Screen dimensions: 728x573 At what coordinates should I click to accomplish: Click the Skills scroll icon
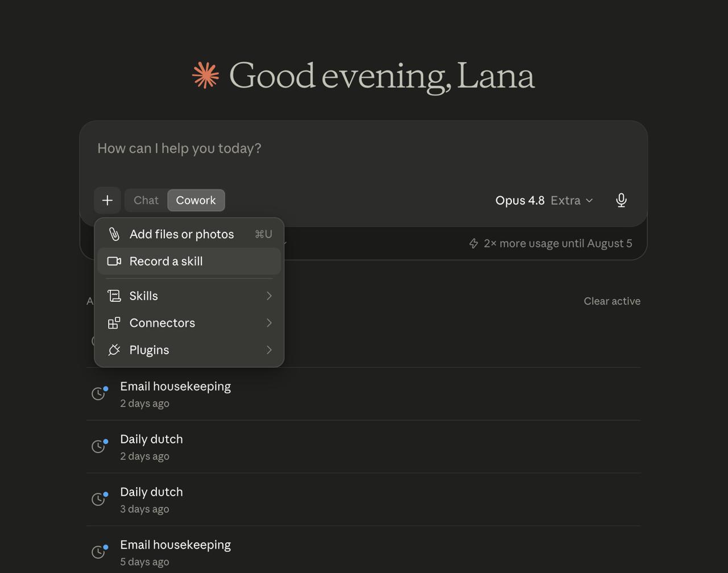(x=114, y=296)
